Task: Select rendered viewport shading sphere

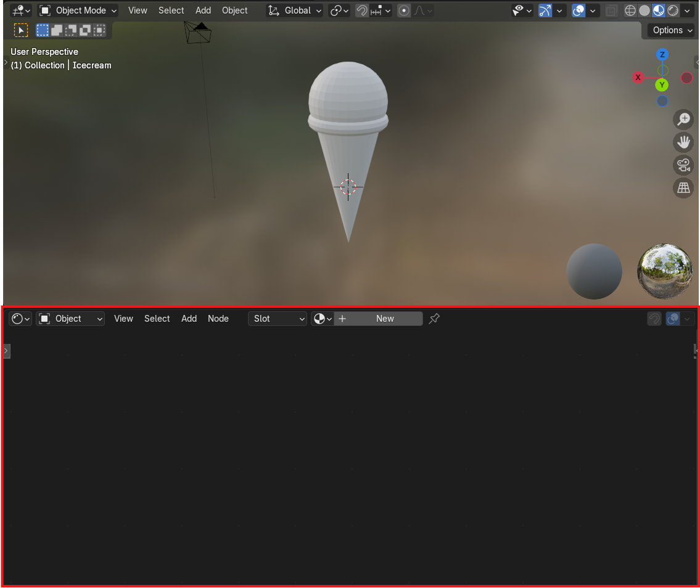Action: coord(673,10)
